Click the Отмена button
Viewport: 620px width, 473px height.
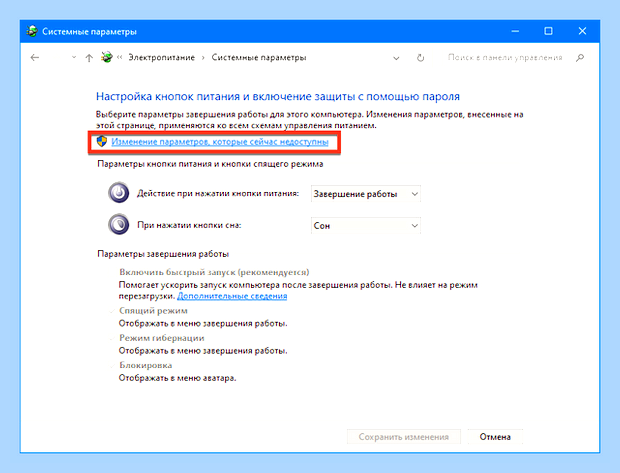coord(495,437)
